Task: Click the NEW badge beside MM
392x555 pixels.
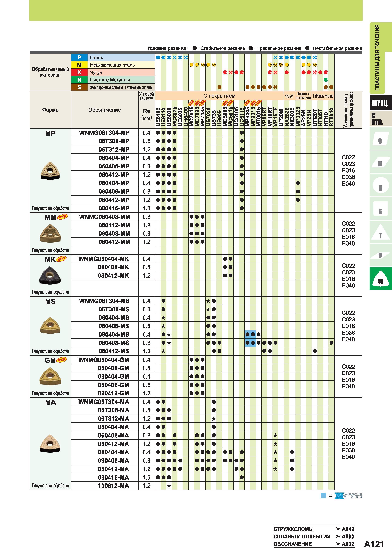Action: click(x=63, y=217)
